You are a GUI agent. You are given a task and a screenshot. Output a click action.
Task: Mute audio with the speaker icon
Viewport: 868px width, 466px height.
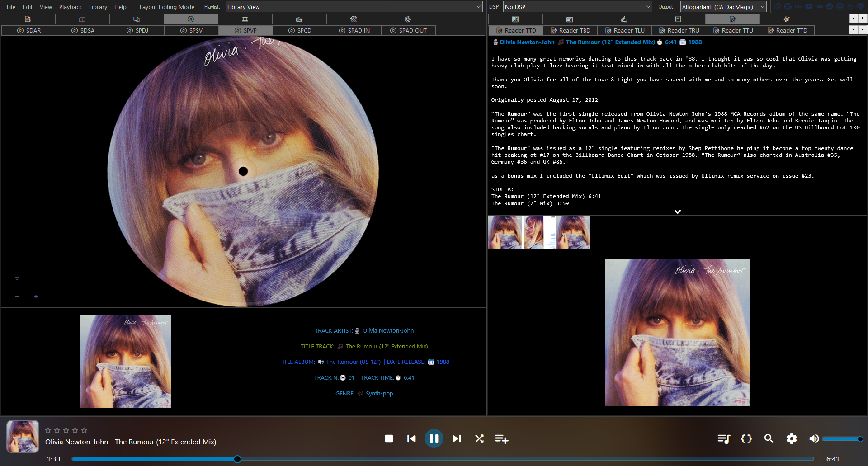(814, 438)
